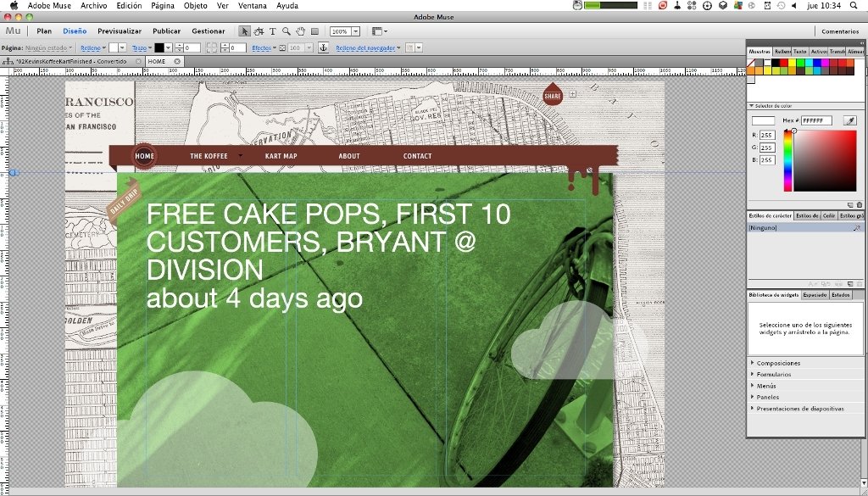868x496 pixels.
Task: Switch to the Activos panel tab
Action: (818, 51)
